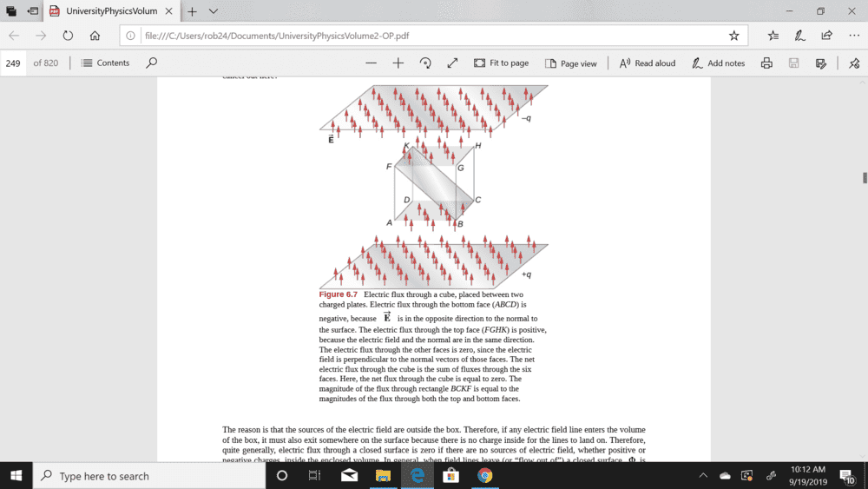868x489 pixels.
Task: Open Google Chrome from taskbar
Action: pyautogui.click(x=485, y=476)
